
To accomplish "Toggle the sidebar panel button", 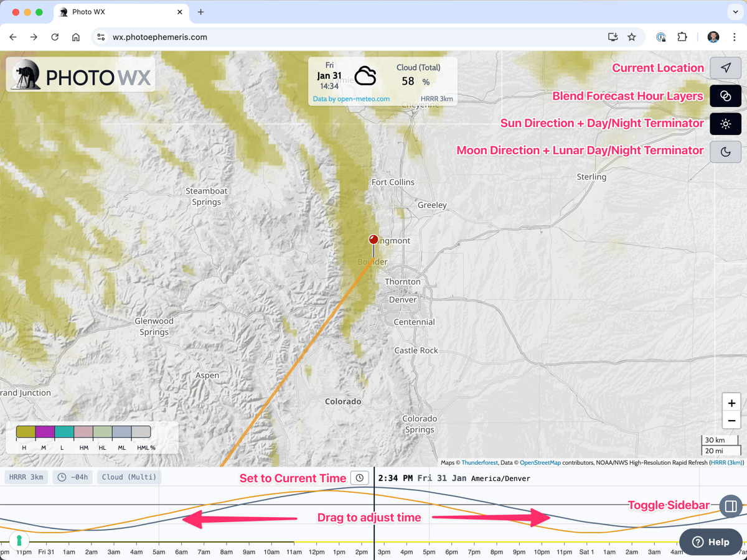I will pos(731,506).
